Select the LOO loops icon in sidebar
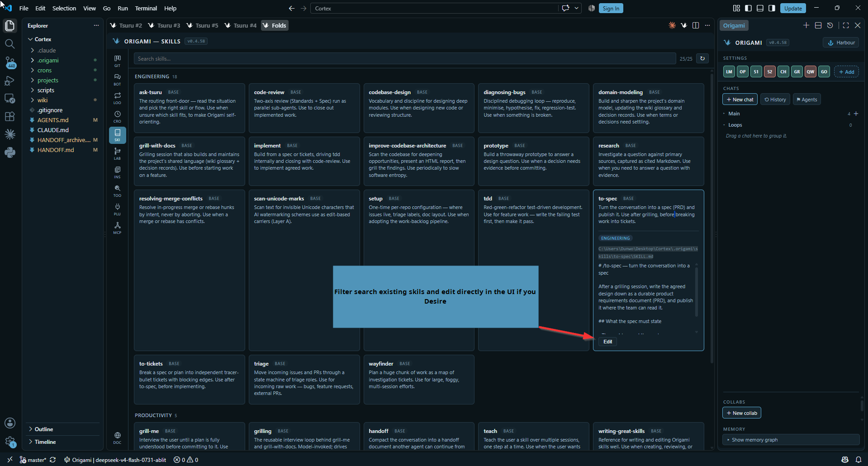Image resolution: width=868 pixels, height=466 pixels. click(x=117, y=98)
